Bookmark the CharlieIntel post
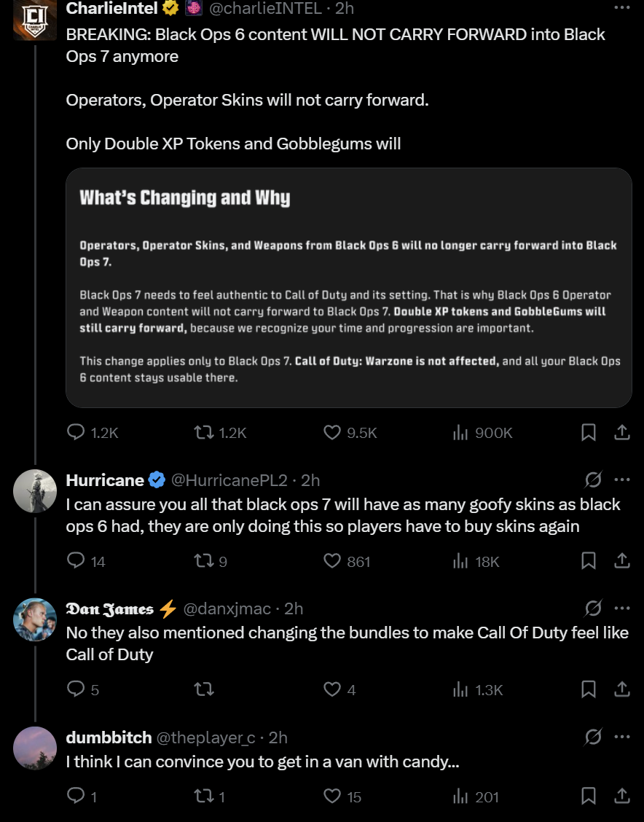The image size is (644, 822). [x=589, y=433]
